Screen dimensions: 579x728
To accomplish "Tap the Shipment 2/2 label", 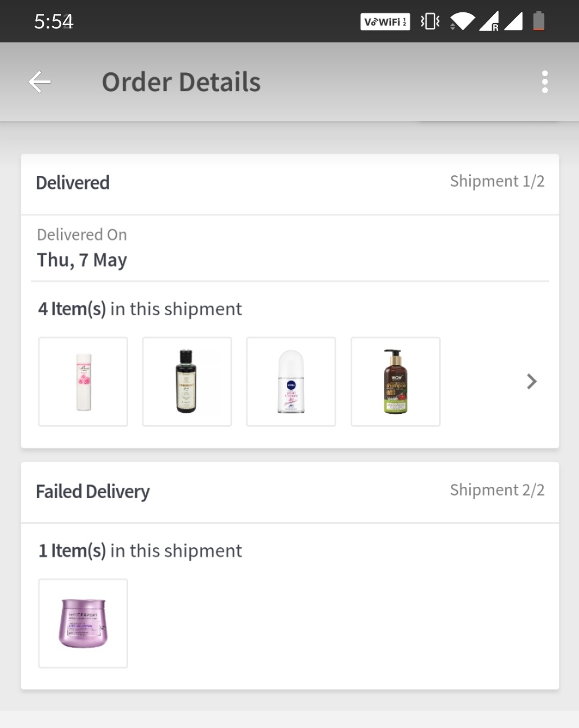I will (497, 490).
